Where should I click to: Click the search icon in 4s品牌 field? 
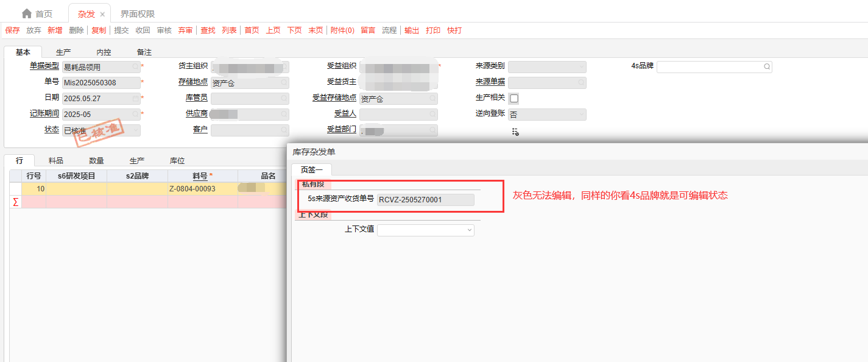[766, 66]
